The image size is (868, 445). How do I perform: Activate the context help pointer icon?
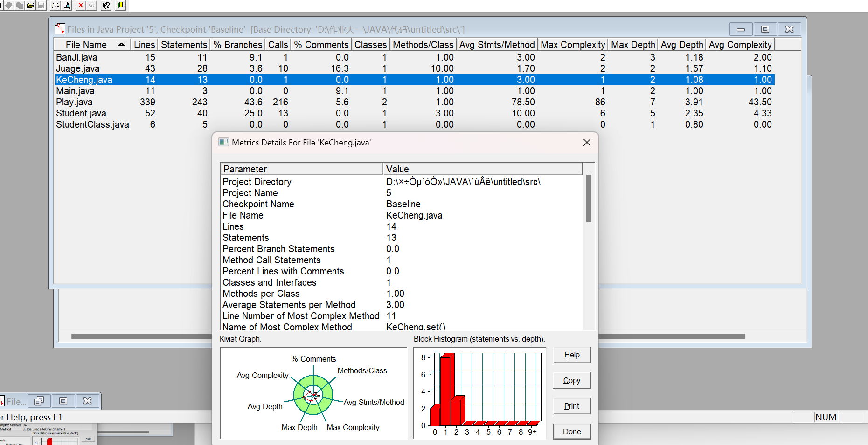pos(106,5)
